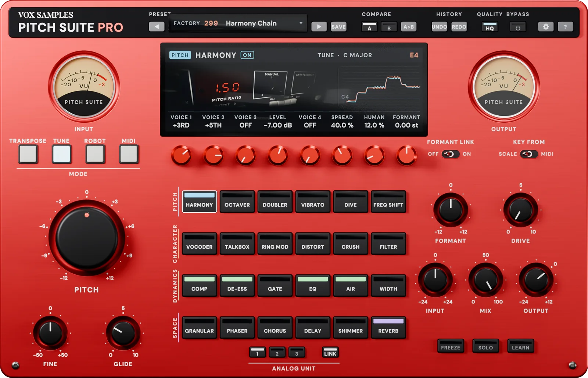Click the Freeze button
Viewport: 588px width, 378px height.
point(451,346)
